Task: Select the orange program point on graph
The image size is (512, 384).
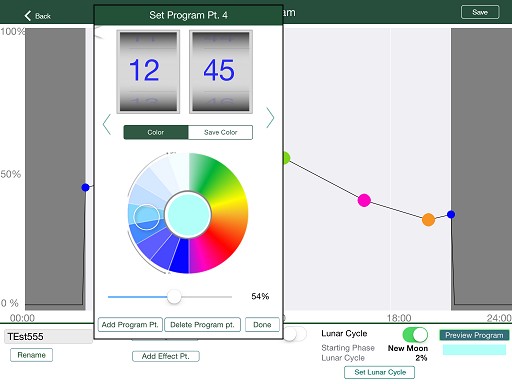Action: [x=428, y=220]
